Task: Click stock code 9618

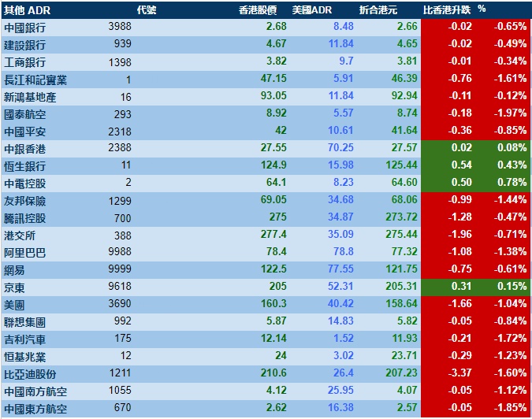Action: (x=120, y=286)
